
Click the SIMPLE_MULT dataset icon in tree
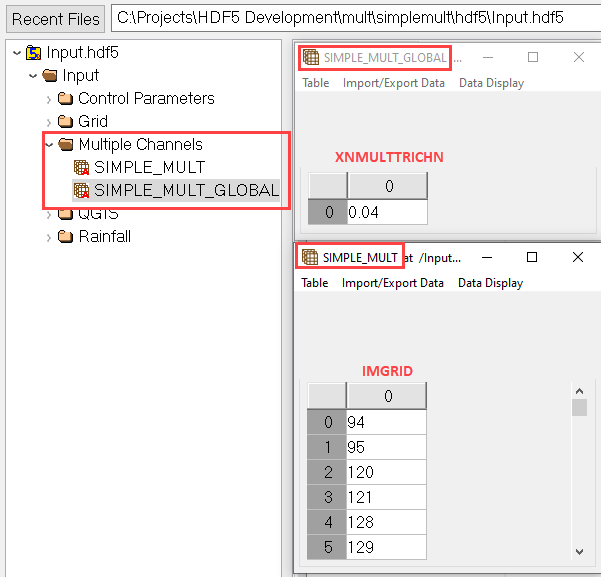[82, 167]
